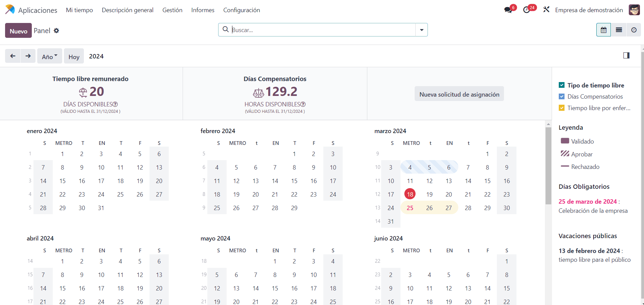644x305 pixels.
Task: Jump to today with Hoy button
Action: pos(74,56)
